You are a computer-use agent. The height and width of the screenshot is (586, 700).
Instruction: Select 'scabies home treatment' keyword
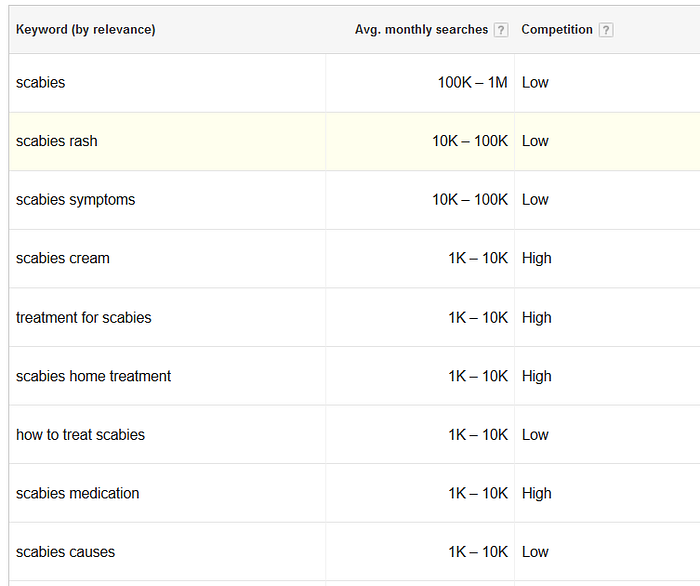(93, 376)
